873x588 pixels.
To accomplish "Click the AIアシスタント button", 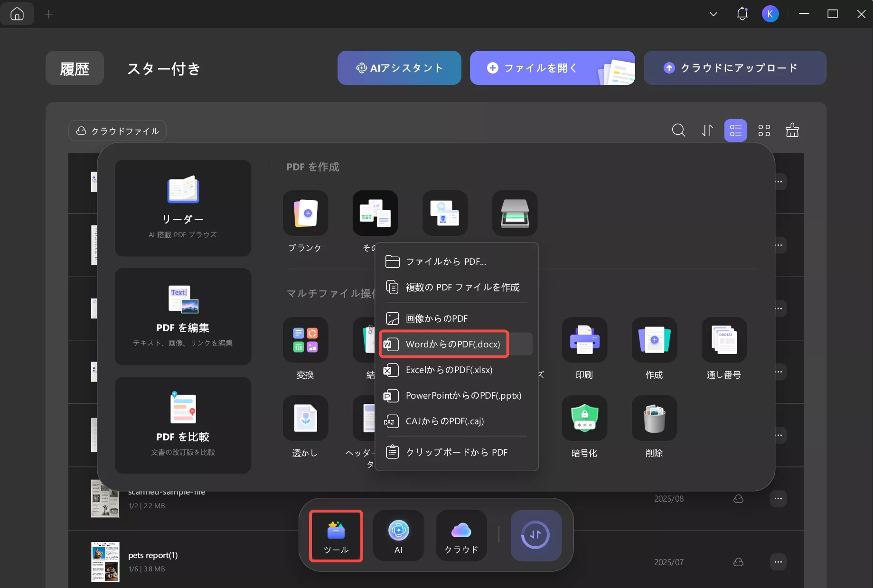I will (399, 68).
